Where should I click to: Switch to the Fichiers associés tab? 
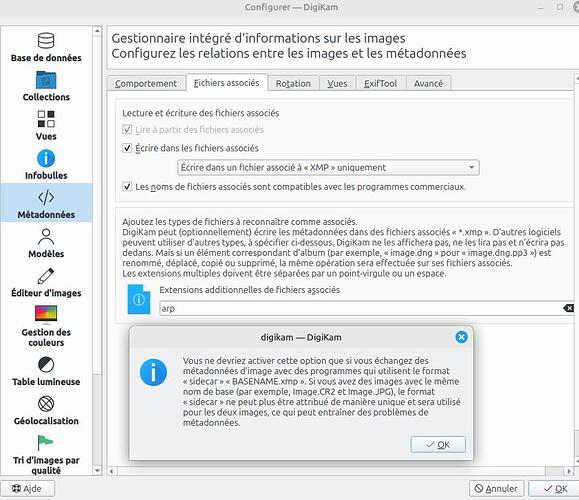click(226, 83)
